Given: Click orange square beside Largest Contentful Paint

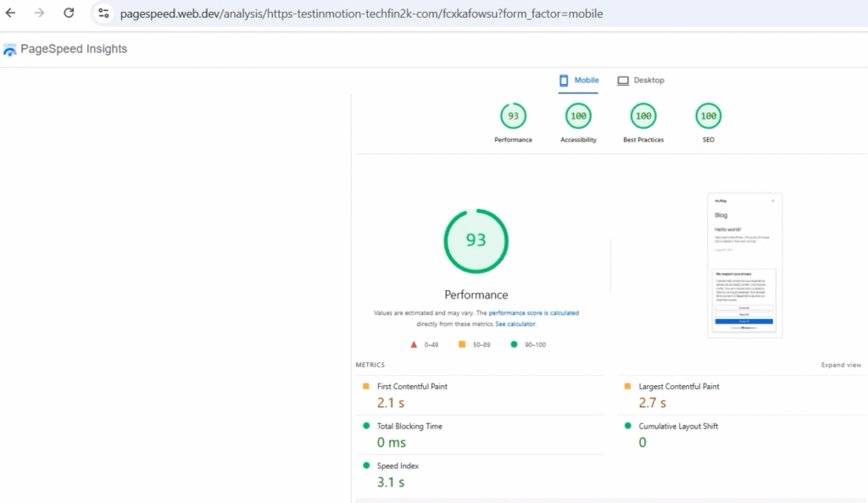Looking at the screenshot, I should click(x=627, y=386).
